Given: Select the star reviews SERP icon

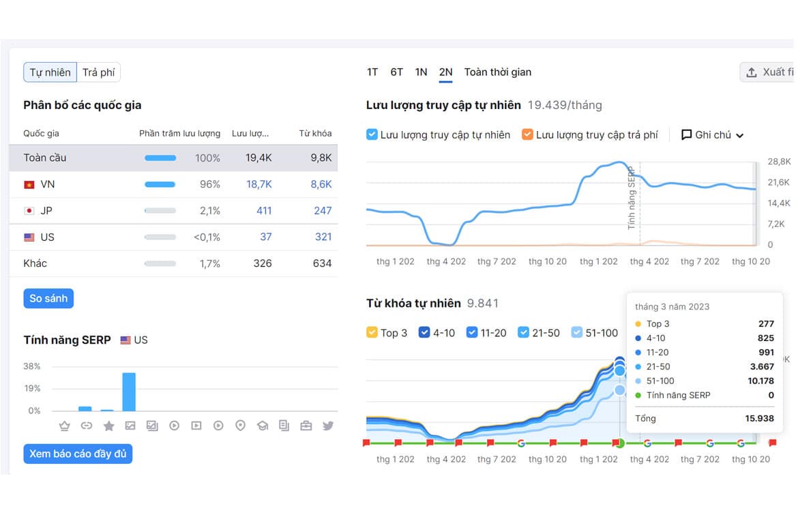Looking at the screenshot, I should click(108, 426).
